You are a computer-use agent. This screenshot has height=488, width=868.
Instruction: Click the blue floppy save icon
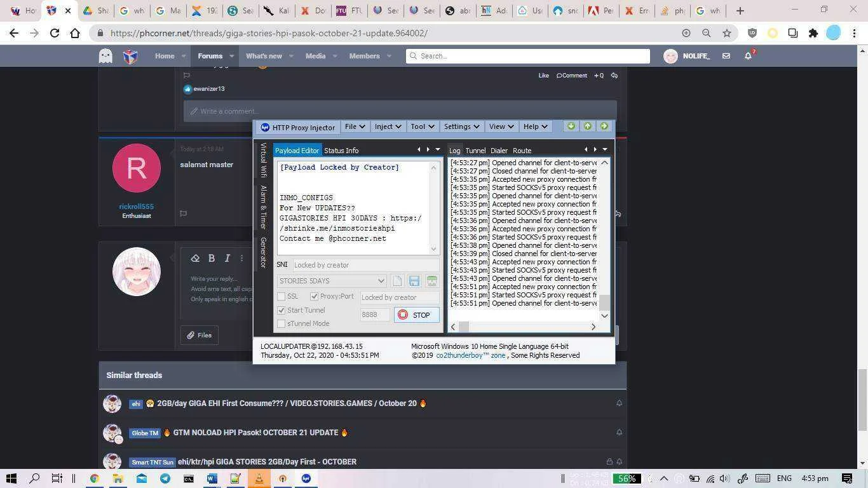(414, 281)
